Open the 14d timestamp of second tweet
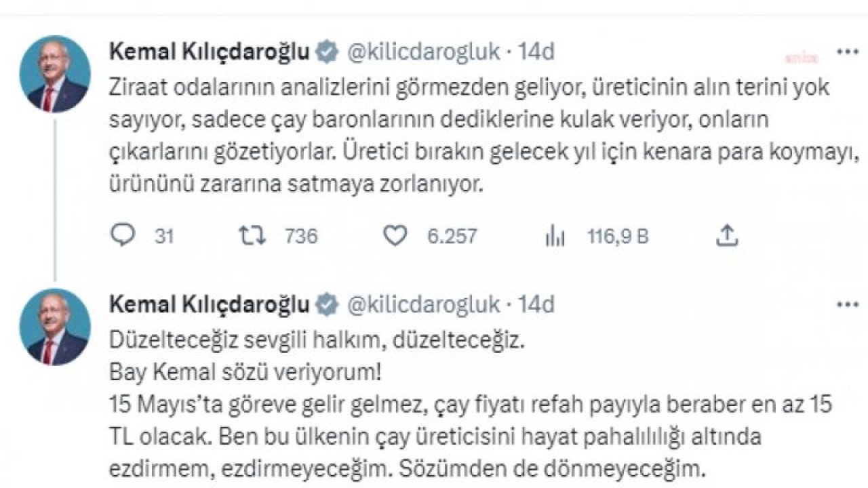 click(536, 304)
